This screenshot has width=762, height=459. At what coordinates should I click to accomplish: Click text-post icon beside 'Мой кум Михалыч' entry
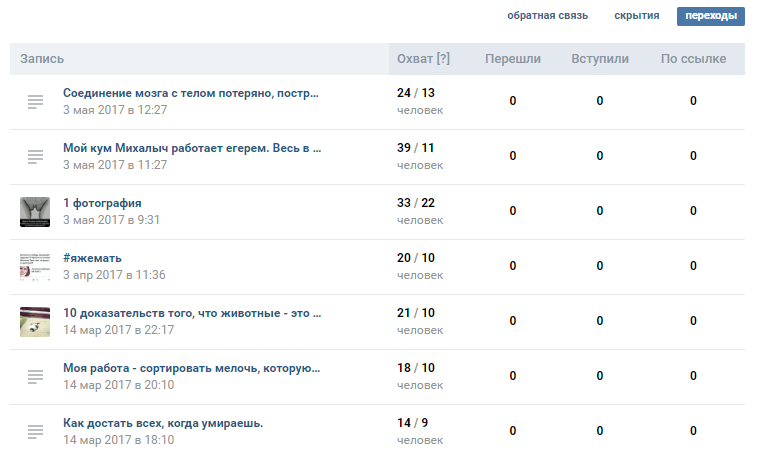pyautogui.click(x=35, y=156)
